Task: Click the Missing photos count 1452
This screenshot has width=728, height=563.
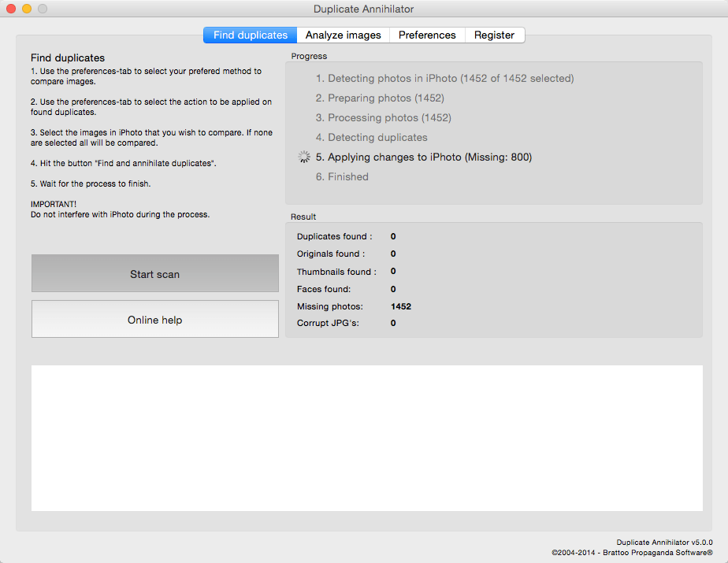Action: pos(401,306)
